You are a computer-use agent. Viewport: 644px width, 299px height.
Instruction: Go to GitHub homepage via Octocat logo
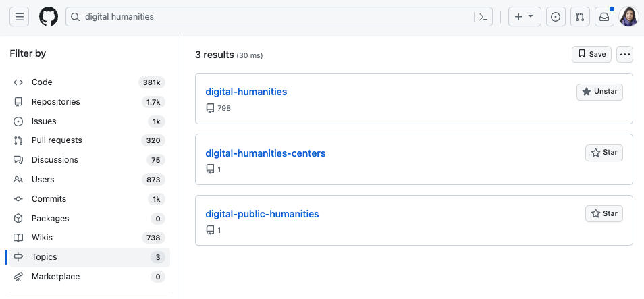click(49, 17)
